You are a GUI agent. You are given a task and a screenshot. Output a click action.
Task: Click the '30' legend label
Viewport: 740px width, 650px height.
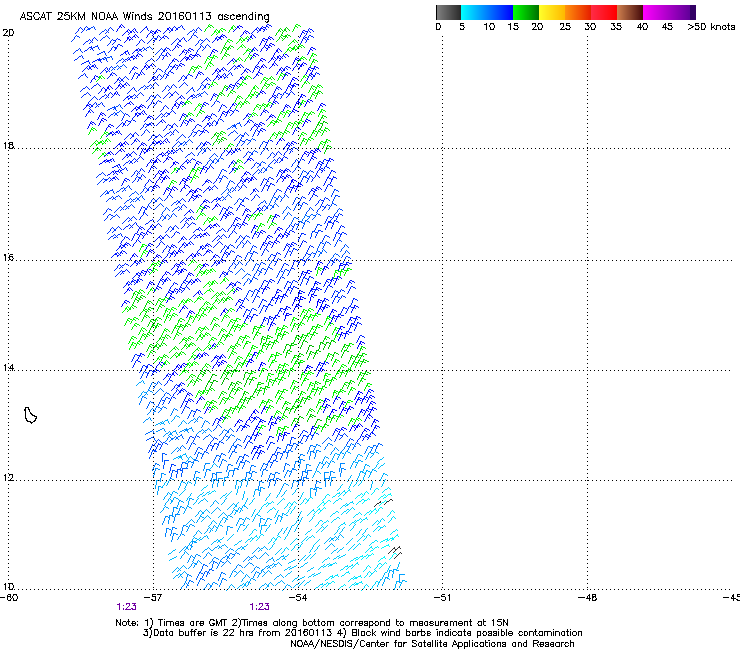pyautogui.click(x=590, y=27)
